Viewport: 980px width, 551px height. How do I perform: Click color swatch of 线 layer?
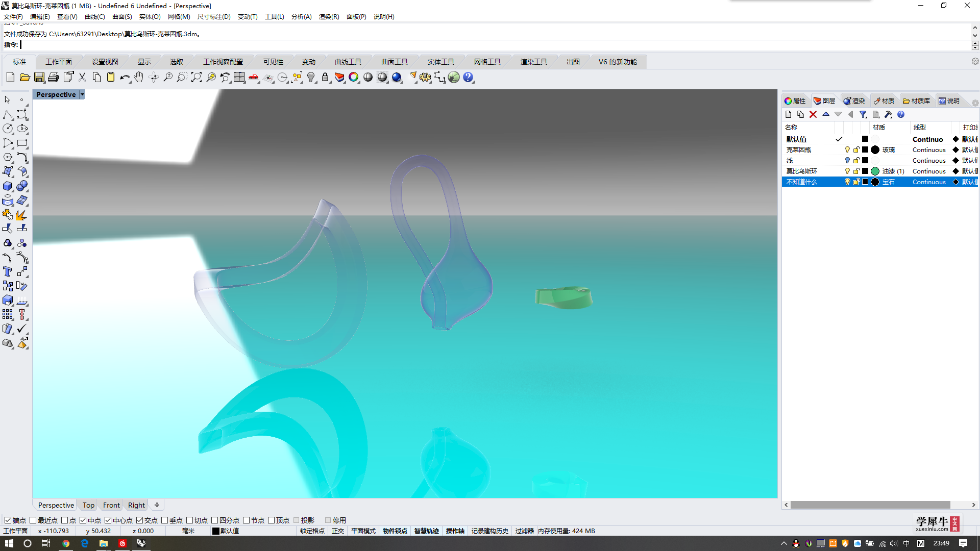(865, 161)
